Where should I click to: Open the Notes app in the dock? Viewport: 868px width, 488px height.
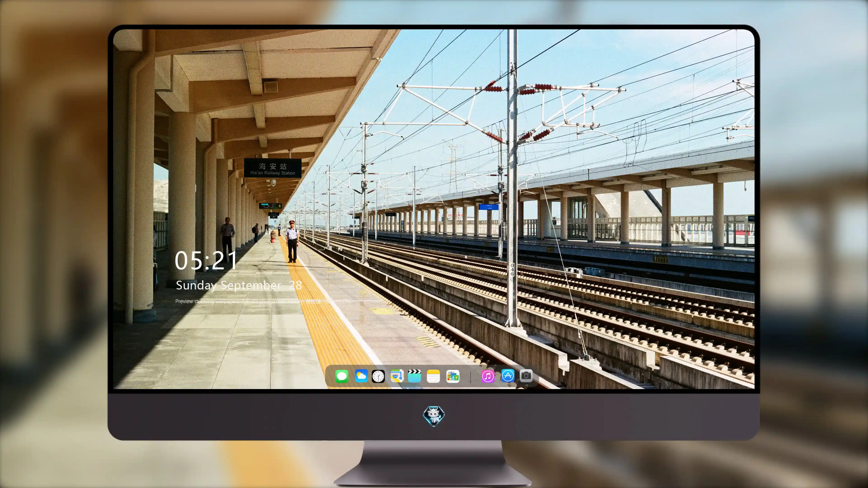point(433,376)
